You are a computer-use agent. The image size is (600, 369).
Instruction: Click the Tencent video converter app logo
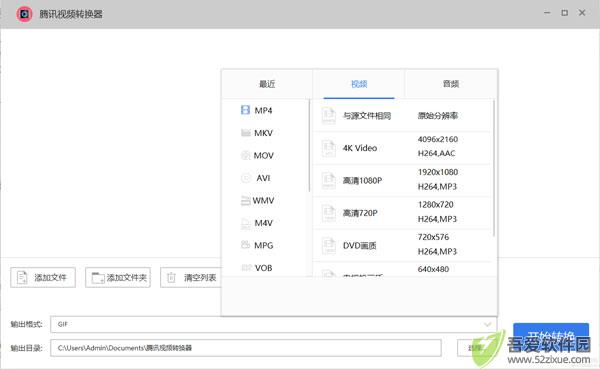(24, 14)
